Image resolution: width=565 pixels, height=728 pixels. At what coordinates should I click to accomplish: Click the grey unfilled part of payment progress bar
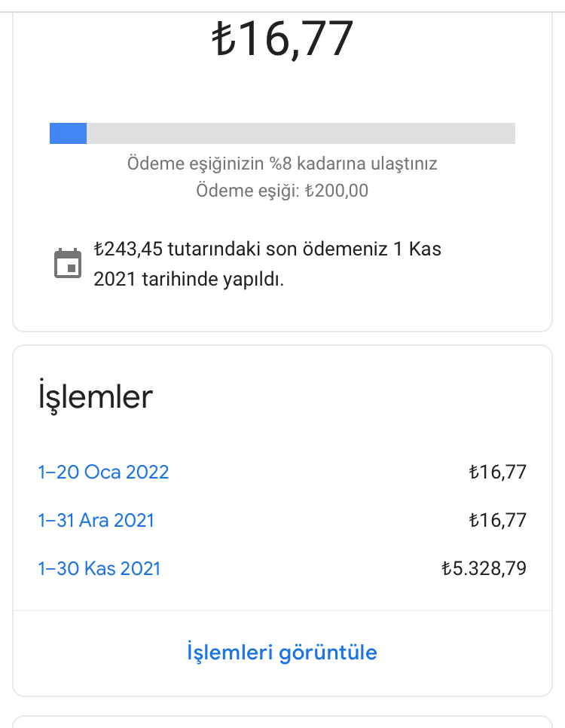pos(301,133)
